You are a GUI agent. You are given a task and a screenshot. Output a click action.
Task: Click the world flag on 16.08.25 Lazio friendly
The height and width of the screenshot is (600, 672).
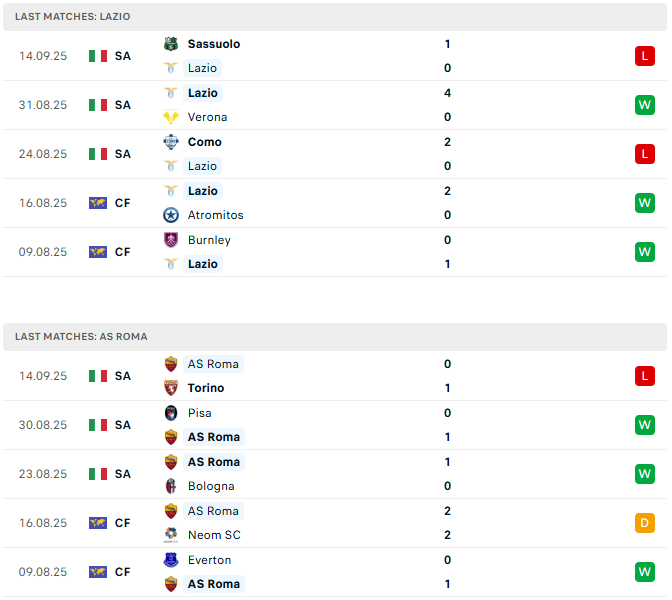coord(98,203)
